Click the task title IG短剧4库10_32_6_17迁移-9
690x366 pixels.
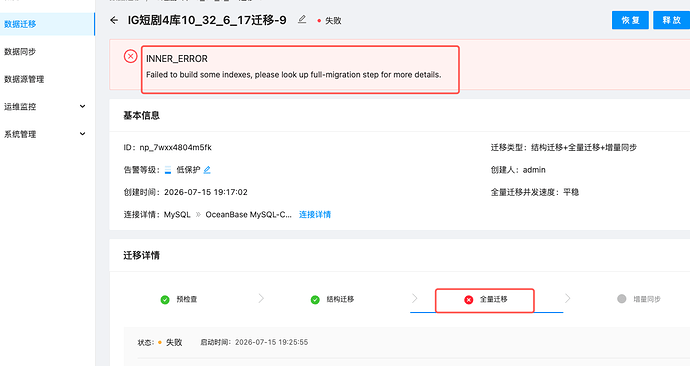pyautogui.click(x=207, y=20)
